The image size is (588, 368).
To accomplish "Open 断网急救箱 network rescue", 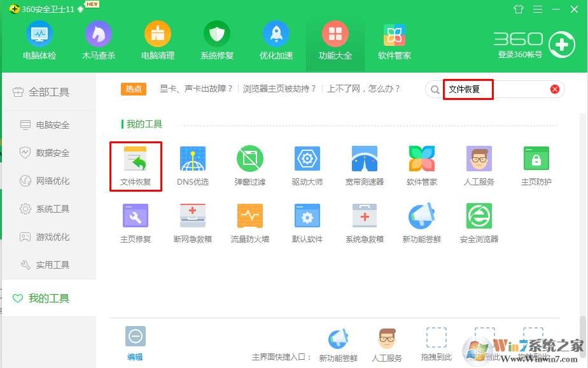I will [x=193, y=223].
